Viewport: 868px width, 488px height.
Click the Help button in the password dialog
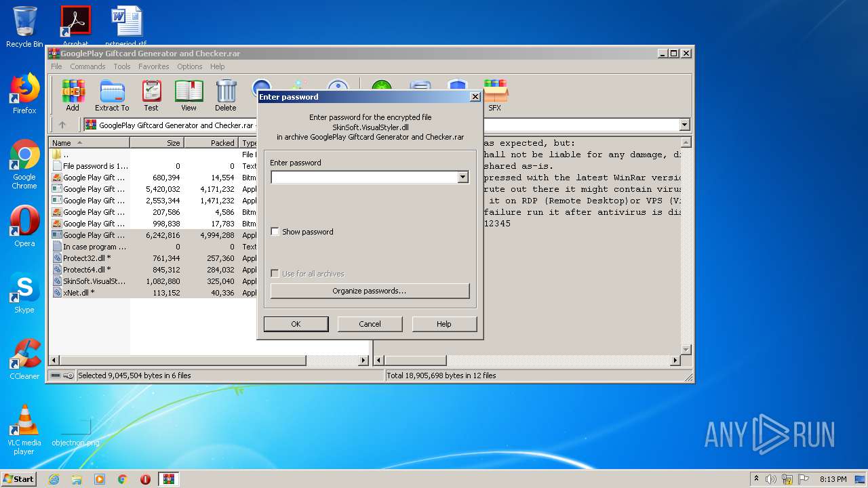444,324
